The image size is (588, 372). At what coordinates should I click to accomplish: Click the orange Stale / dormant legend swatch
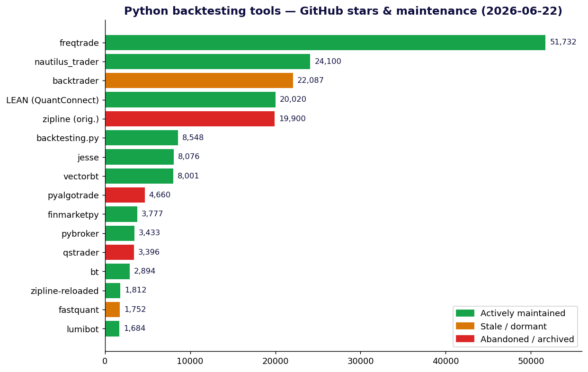pos(465,326)
